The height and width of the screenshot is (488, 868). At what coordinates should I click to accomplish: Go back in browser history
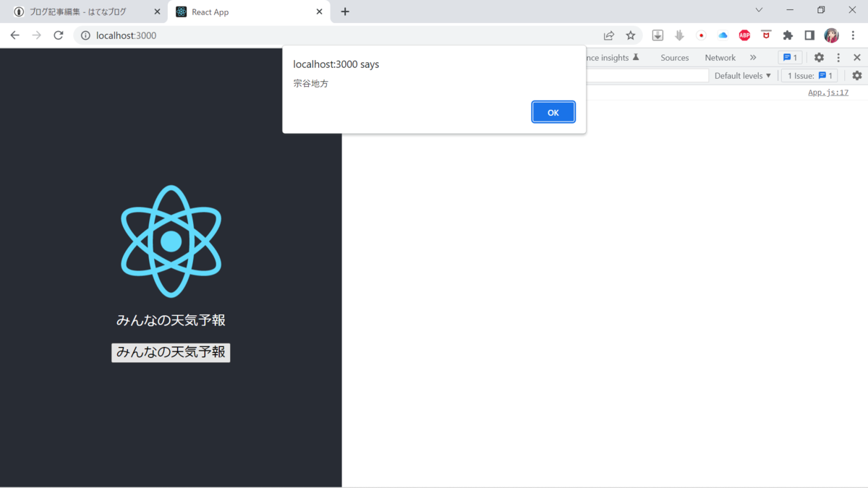(x=14, y=35)
